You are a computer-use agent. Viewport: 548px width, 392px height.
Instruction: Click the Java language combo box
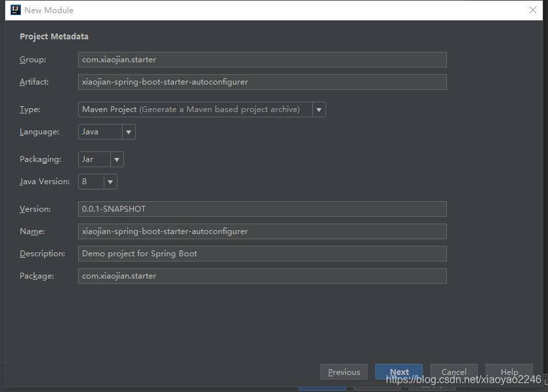[x=106, y=132]
